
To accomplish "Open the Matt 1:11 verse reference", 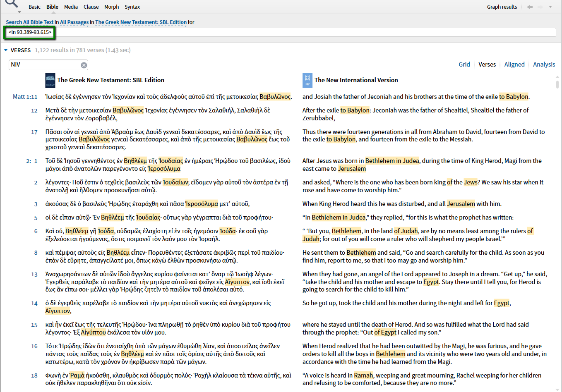I will pyautogui.click(x=25, y=97).
